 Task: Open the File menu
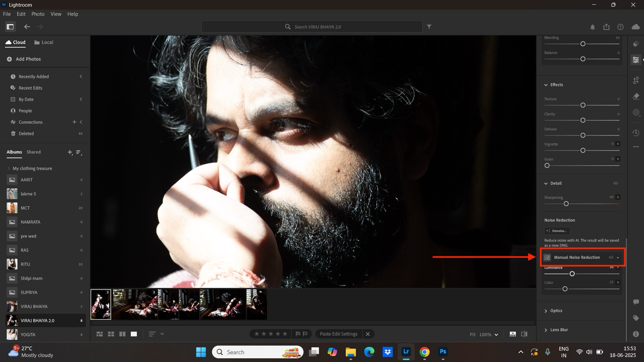pos(7,14)
